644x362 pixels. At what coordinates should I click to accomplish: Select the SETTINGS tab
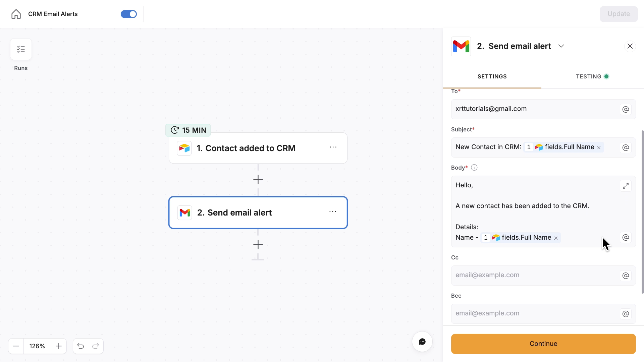point(492,76)
